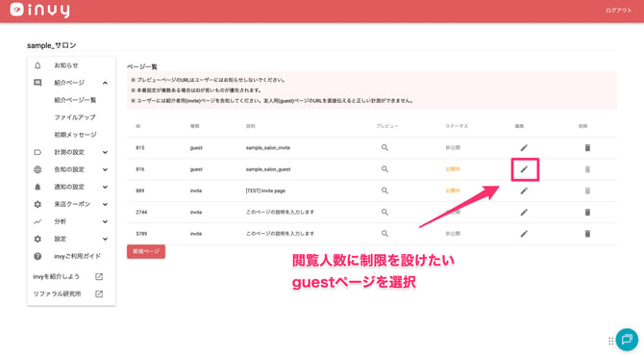The image size is (644, 357).
Task: Click the question mark help icon
Action: [x=37, y=256]
